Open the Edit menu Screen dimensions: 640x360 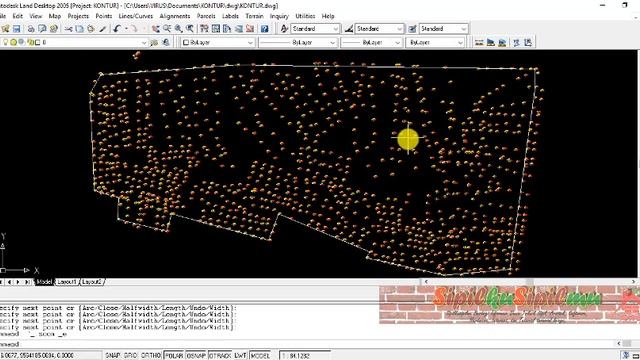[x=18, y=16]
